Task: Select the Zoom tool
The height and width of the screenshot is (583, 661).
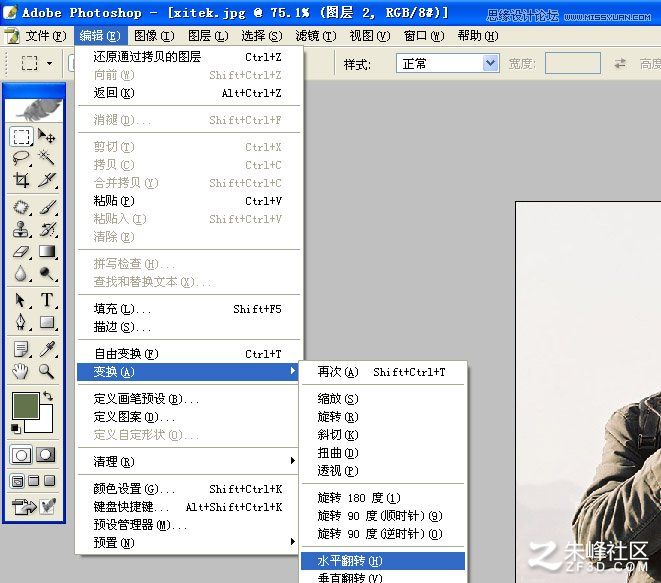Action: [x=47, y=371]
